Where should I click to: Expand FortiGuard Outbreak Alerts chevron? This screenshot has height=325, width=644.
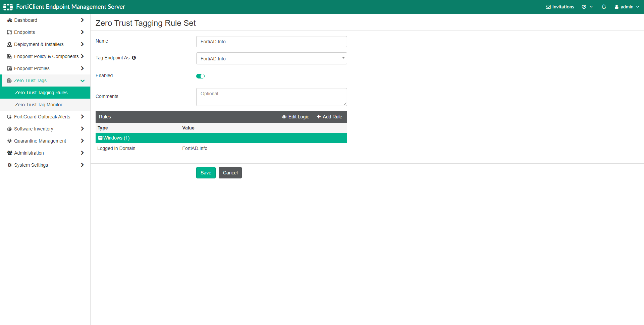click(82, 117)
